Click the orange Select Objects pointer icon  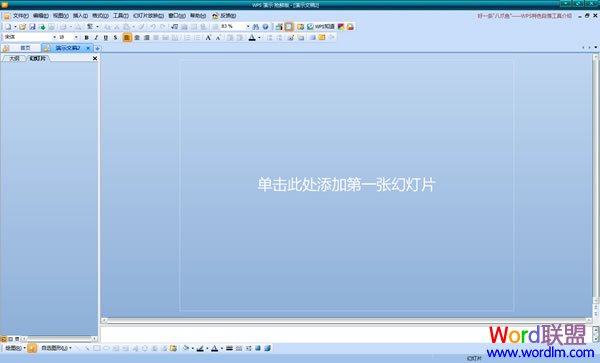pyautogui.click(x=32, y=348)
